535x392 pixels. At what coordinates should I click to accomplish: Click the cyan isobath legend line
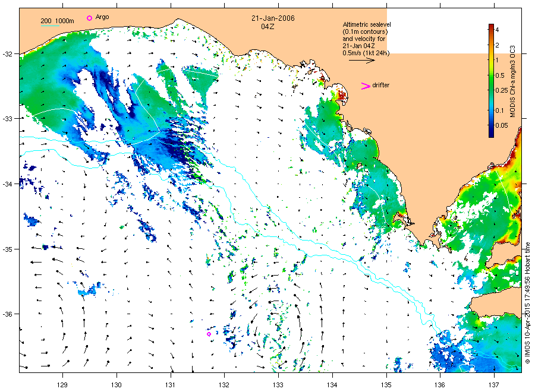50,26
